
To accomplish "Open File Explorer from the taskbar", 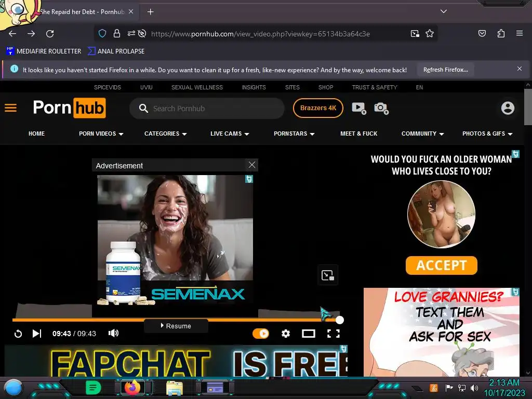I will pos(175,388).
